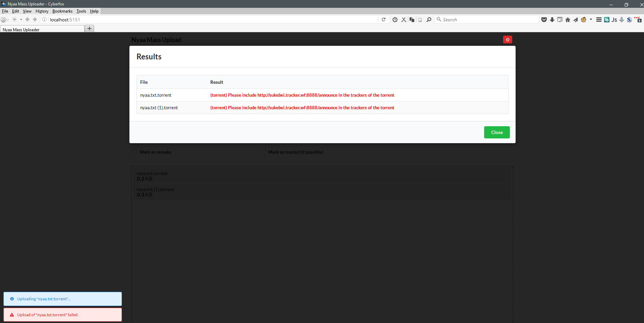This screenshot has height=323, width=644.
Task: Click the teal clipboard extension icon
Action: [x=607, y=20]
